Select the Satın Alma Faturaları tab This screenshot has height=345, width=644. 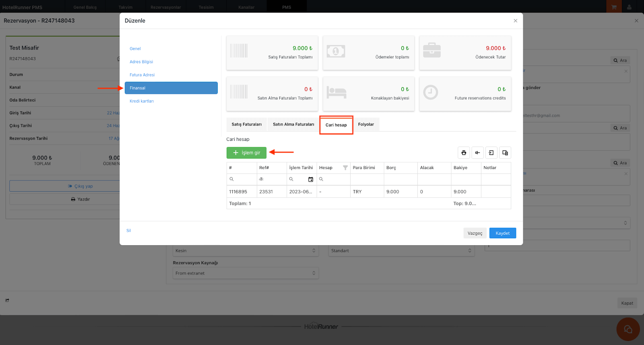coord(293,124)
